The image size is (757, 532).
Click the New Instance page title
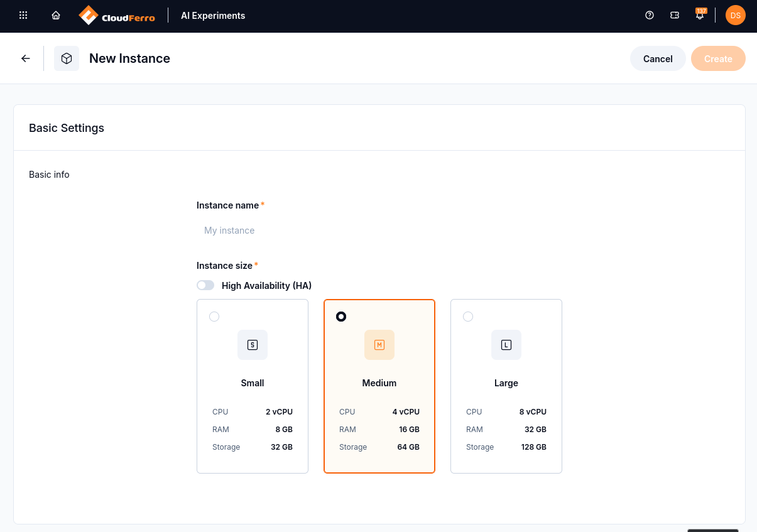129,58
